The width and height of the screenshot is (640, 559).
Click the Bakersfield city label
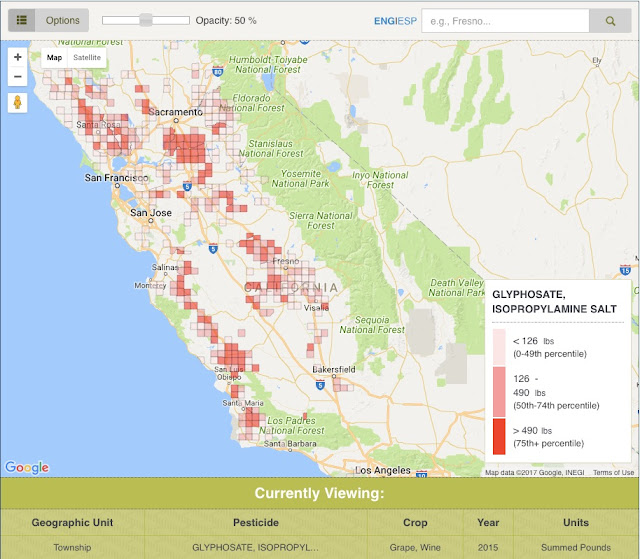(x=333, y=369)
